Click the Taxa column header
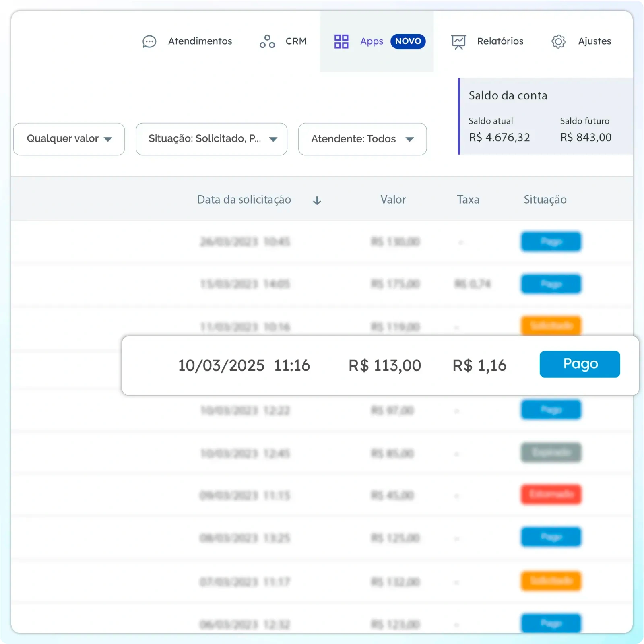644x644 pixels. [x=468, y=200]
